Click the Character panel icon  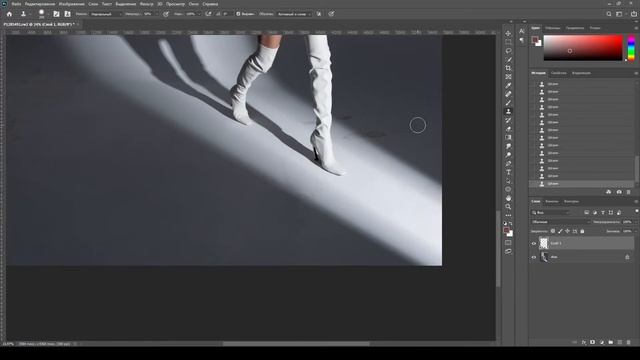pos(522,31)
